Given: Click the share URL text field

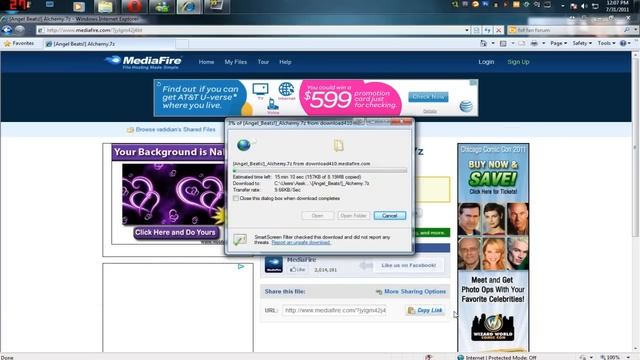Looking at the screenshot, I should [334, 311].
